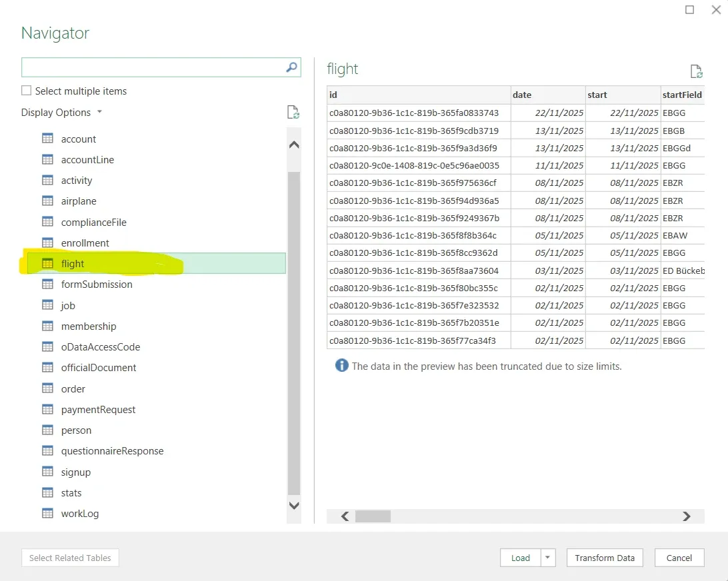Click the table icon next to workLog

(47, 513)
